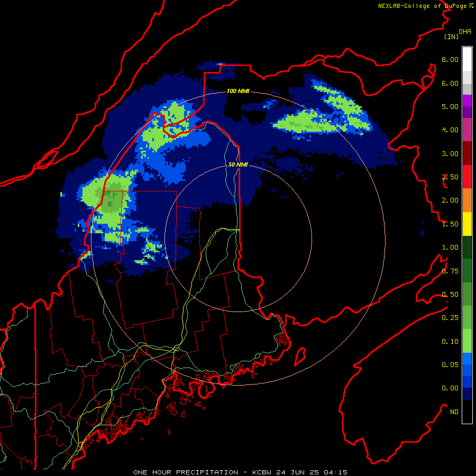Click the 0.00 legend value
Viewport: 476px width, 476px height.
[450, 388]
